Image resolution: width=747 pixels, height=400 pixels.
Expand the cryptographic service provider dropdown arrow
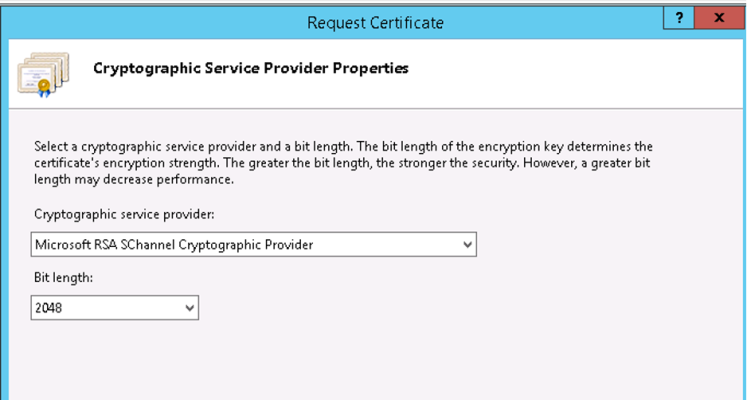467,245
